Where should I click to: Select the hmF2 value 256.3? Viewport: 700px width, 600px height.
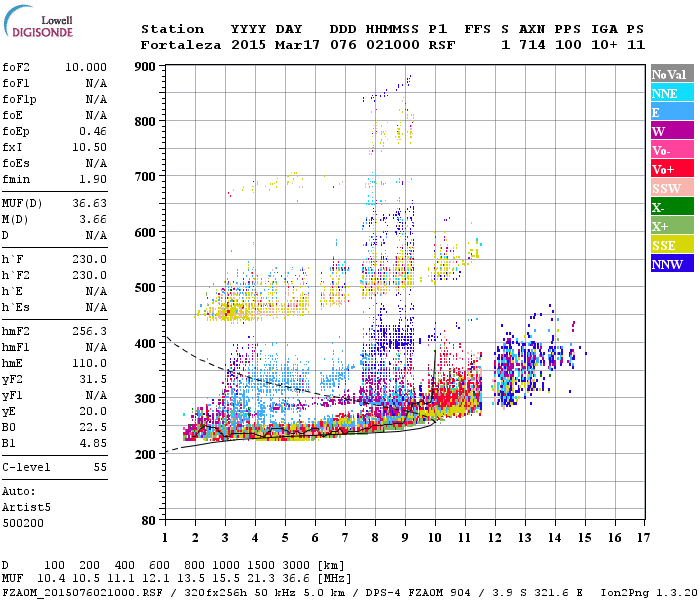click(89, 332)
